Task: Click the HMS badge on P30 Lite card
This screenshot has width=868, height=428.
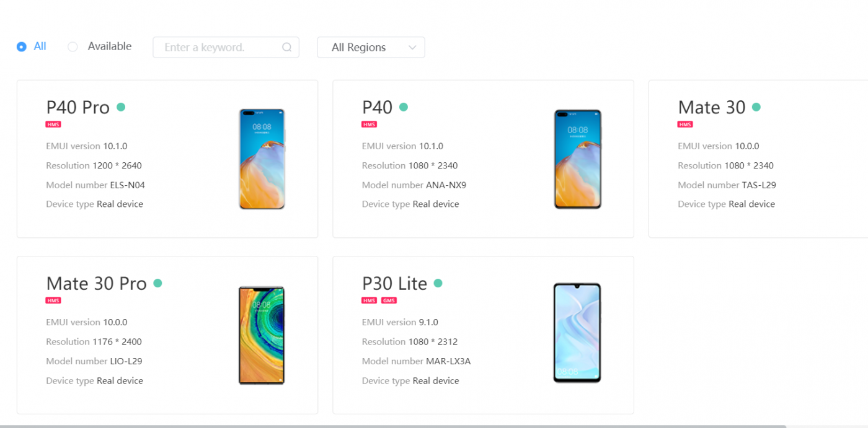Action: 369,300
